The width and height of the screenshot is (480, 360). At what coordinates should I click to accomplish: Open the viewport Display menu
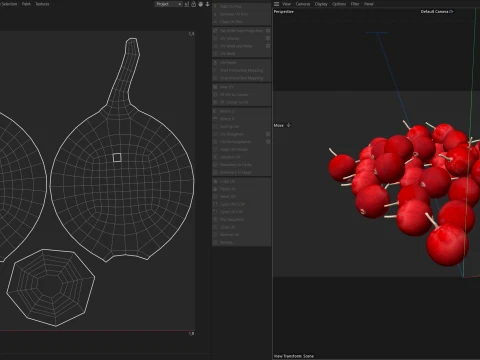(x=321, y=4)
